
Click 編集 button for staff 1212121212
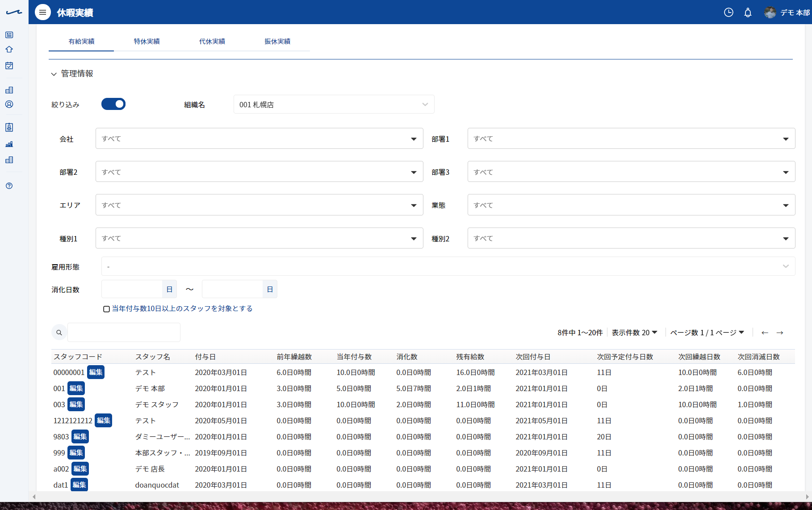[x=104, y=421]
